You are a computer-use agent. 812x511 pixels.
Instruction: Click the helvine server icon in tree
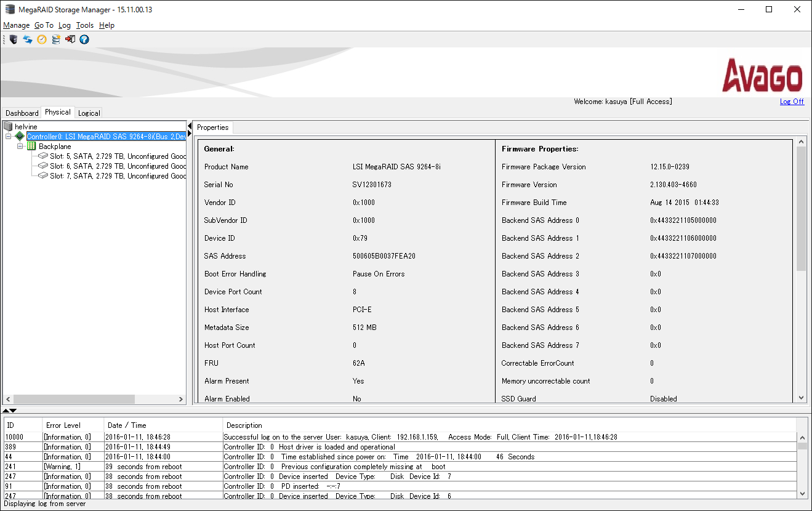pyautogui.click(x=8, y=127)
